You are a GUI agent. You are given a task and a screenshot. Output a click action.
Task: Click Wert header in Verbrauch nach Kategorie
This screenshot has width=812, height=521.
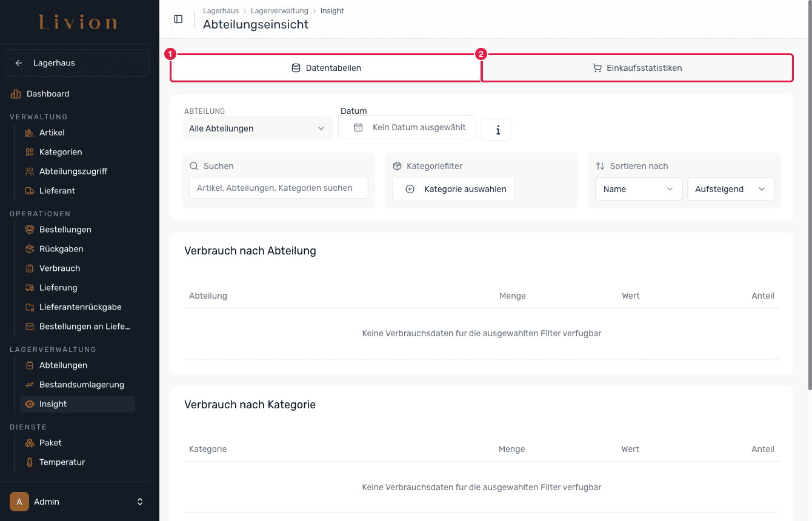click(x=630, y=449)
